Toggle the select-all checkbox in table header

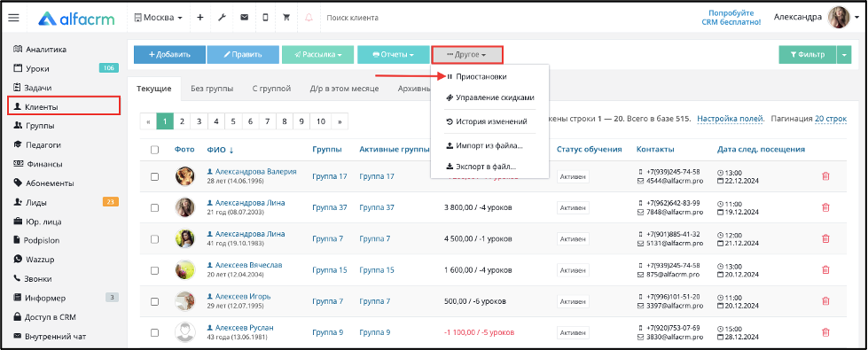tap(154, 149)
